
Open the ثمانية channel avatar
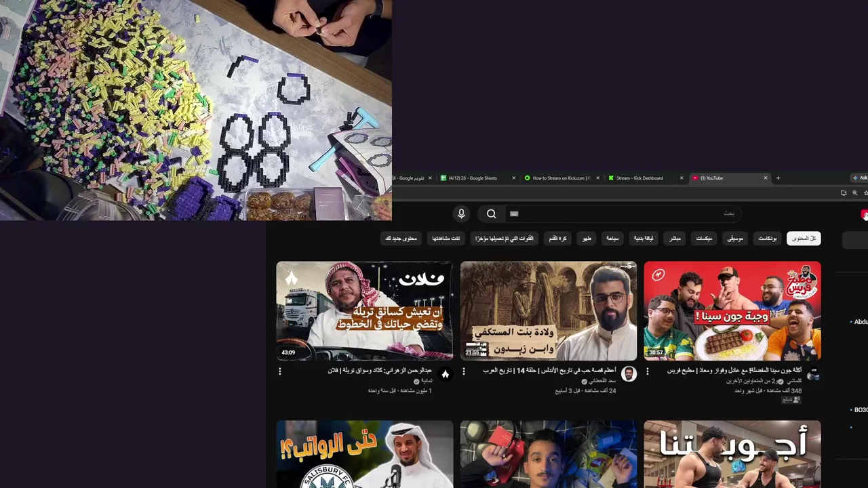(446, 374)
